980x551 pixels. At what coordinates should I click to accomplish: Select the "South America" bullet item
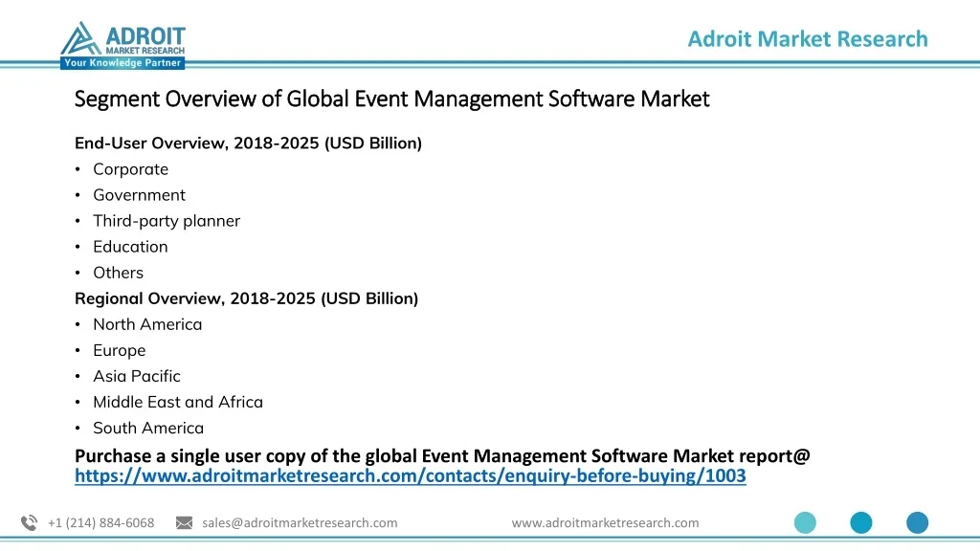(148, 428)
